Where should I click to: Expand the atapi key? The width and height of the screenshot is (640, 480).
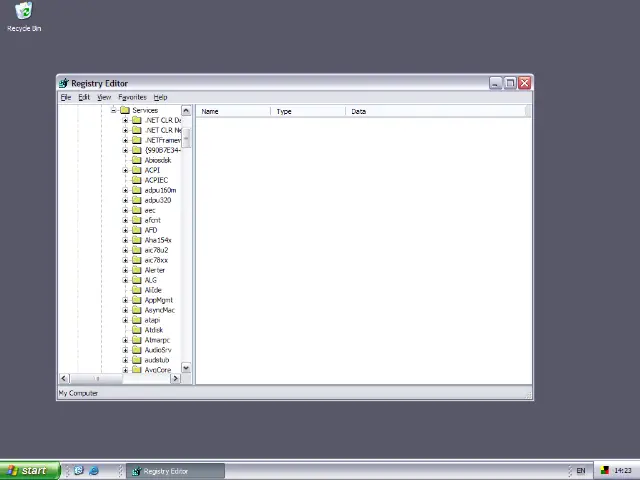coord(125,320)
